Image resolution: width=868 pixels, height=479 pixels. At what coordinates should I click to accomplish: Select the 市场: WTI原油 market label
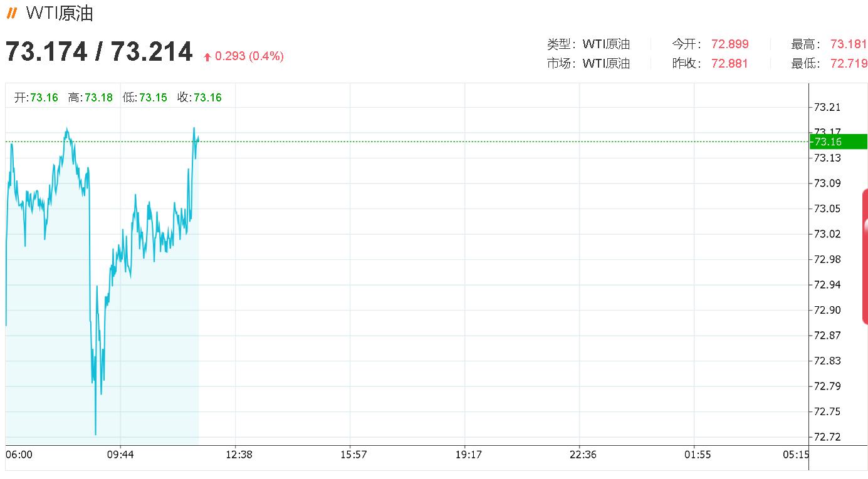[x=588, y=63]
